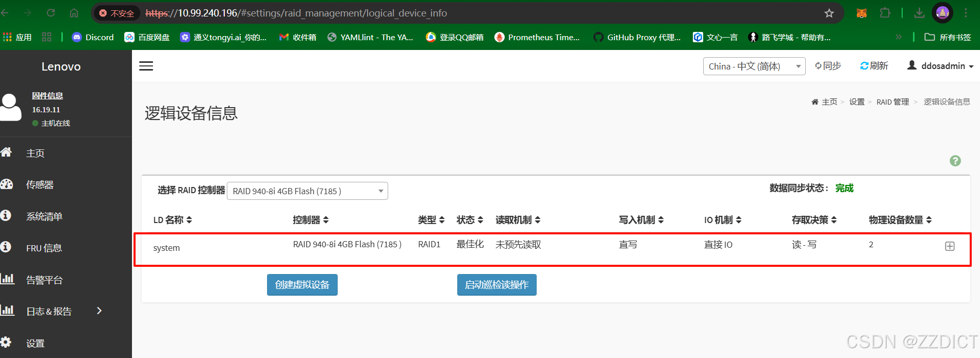Sort table by 存取决策 column

815,220
